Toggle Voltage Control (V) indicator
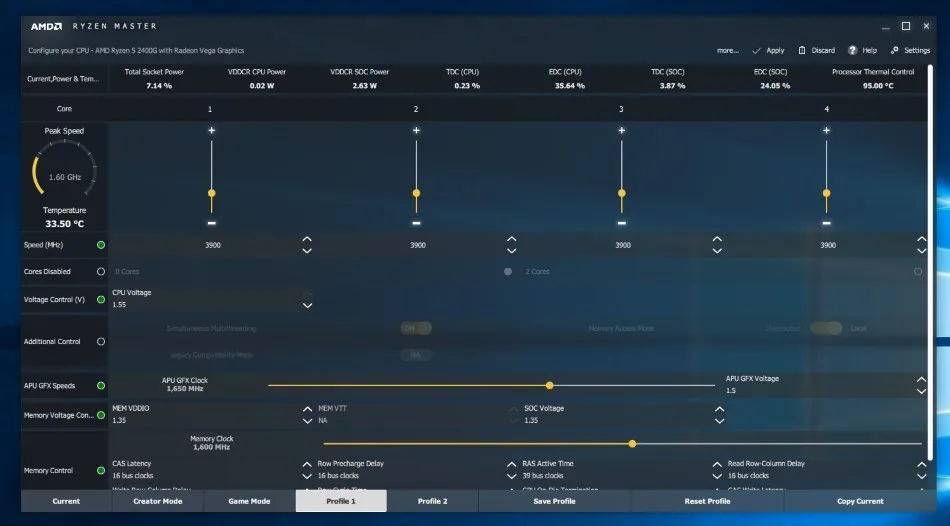The height and width of the screenshot is (526, 950). tap(101, 299)
